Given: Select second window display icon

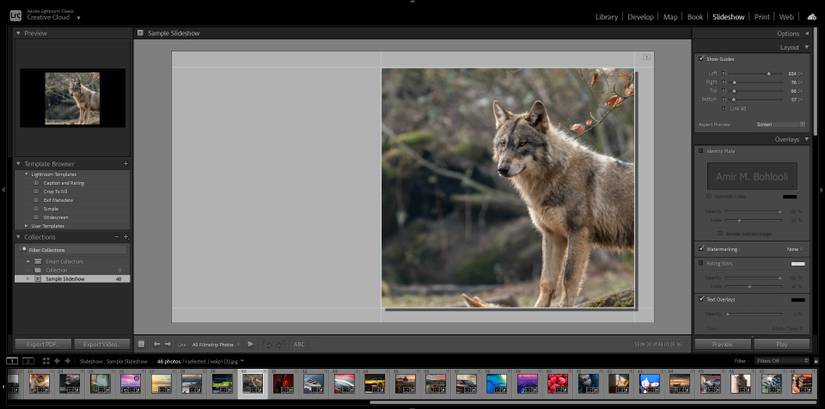Looking at the screenshot, I should pyautogui.click(x=28, y=361).
